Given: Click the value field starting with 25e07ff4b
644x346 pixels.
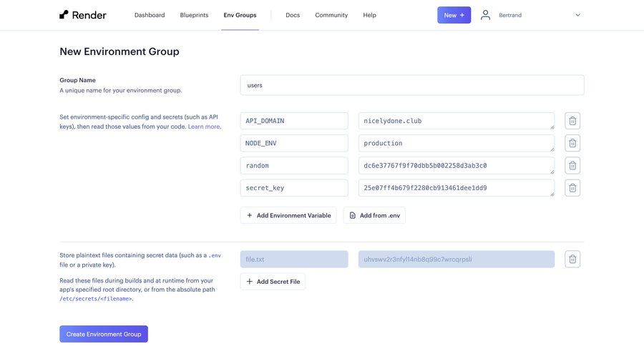Looking at the screenshot, I should 457,188.
